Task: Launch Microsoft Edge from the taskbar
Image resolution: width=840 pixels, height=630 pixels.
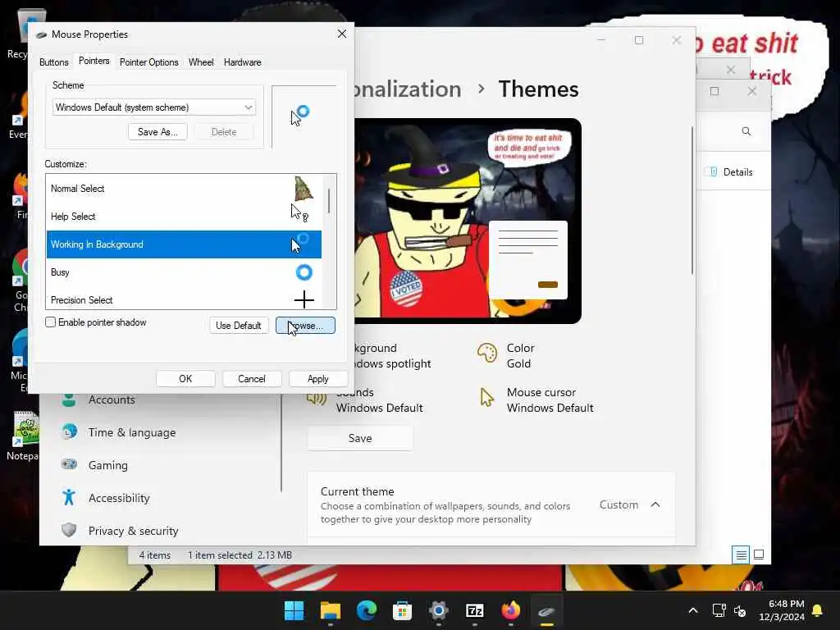Action: click(367, 610)
